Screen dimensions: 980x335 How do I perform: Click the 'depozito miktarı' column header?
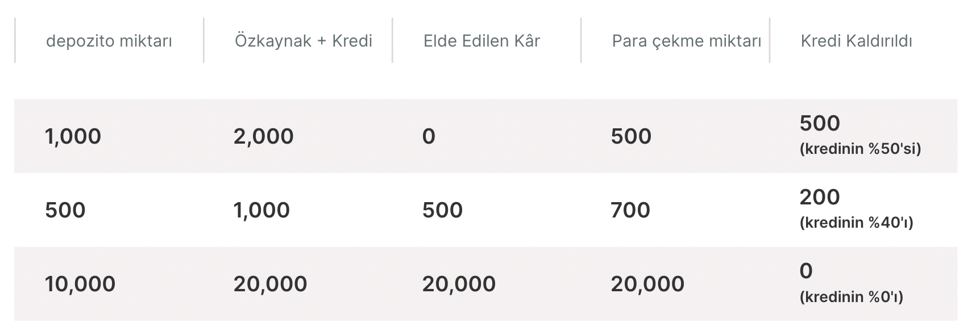click(x=109, y=41)
